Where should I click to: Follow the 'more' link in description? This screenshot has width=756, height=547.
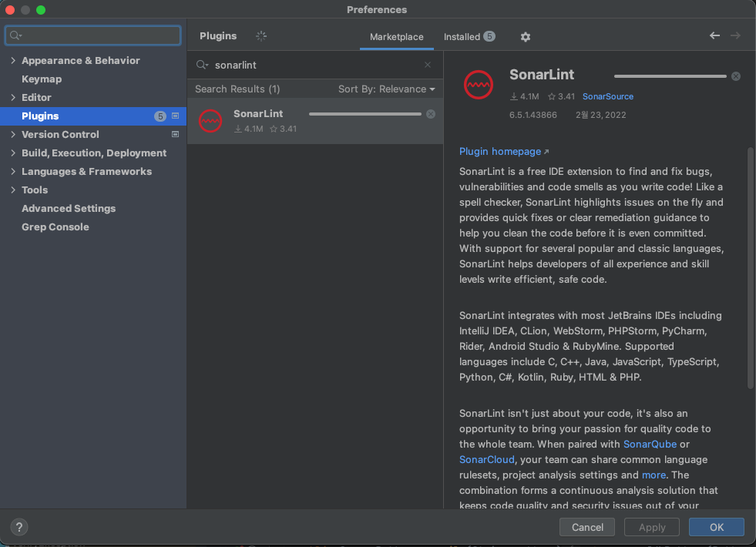[x=654, y=475]
